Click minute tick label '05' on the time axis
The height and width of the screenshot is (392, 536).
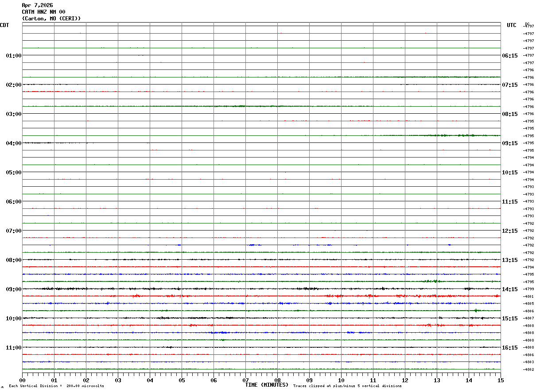pos(182,380)
